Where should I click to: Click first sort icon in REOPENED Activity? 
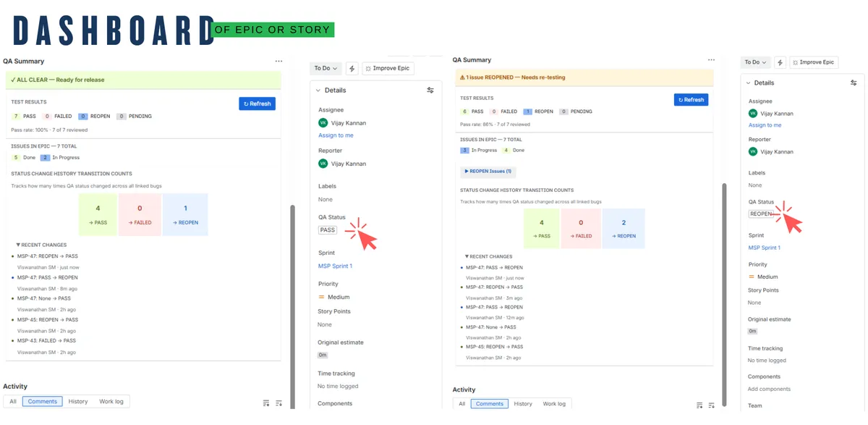click(699, 405)
